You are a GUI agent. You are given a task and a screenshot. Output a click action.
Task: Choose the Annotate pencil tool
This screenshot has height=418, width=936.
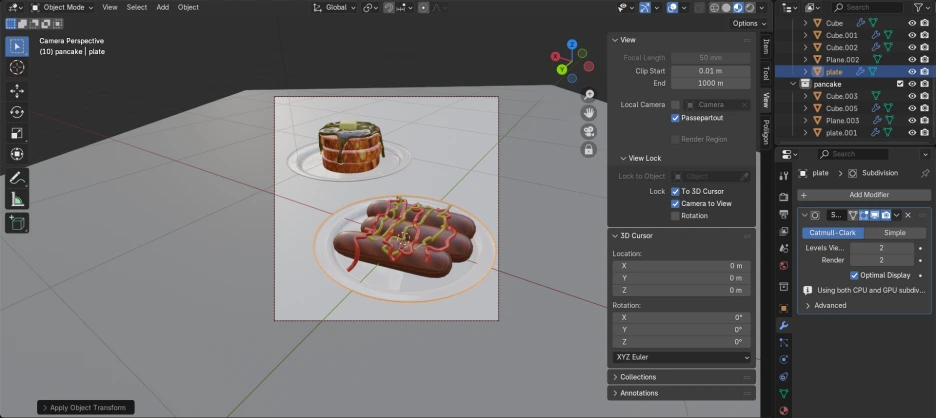17,178
